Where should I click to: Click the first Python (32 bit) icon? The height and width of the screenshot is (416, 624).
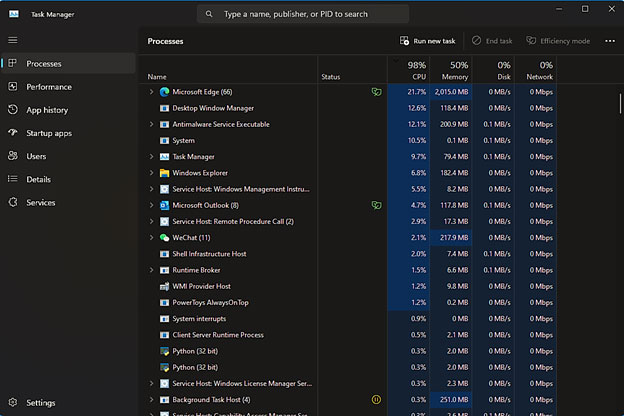point(164,351)
